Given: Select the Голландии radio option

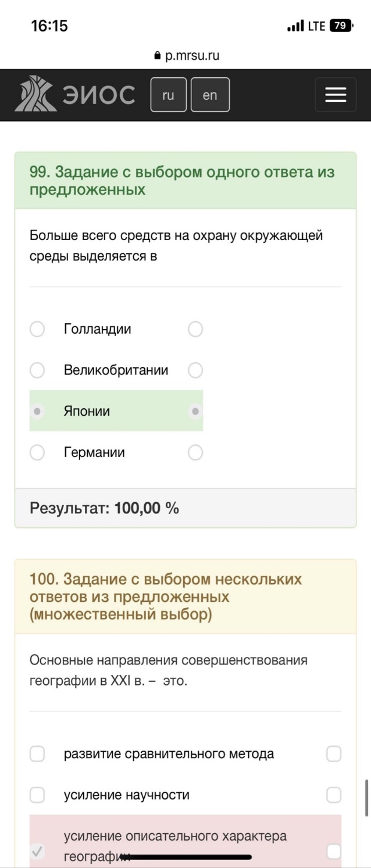Looking at the screenshot, I should click(37, 330).
